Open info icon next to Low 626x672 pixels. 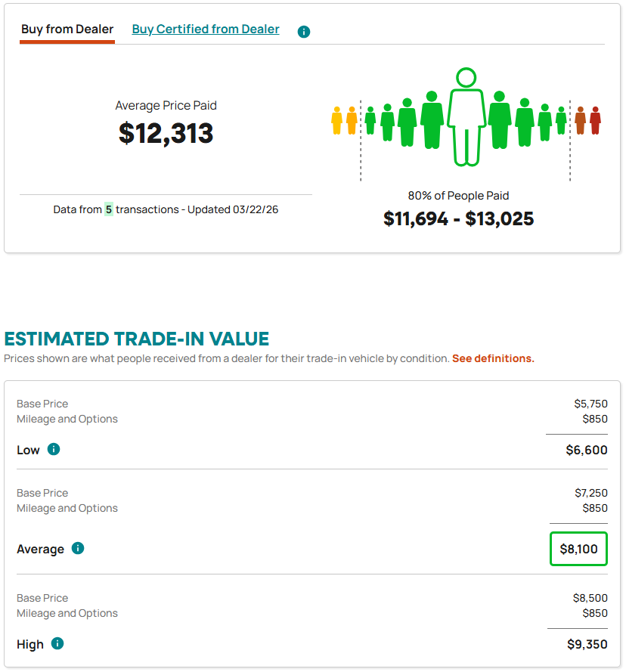pos(54,450)
